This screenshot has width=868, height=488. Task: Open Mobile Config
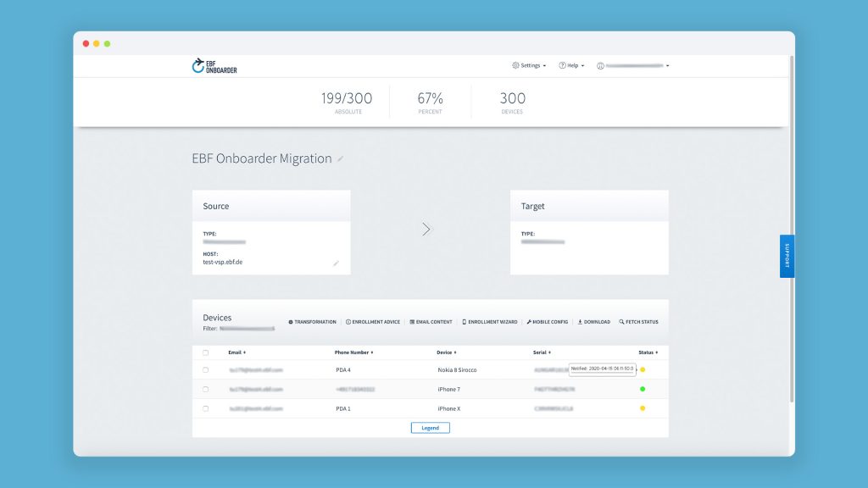547,322
